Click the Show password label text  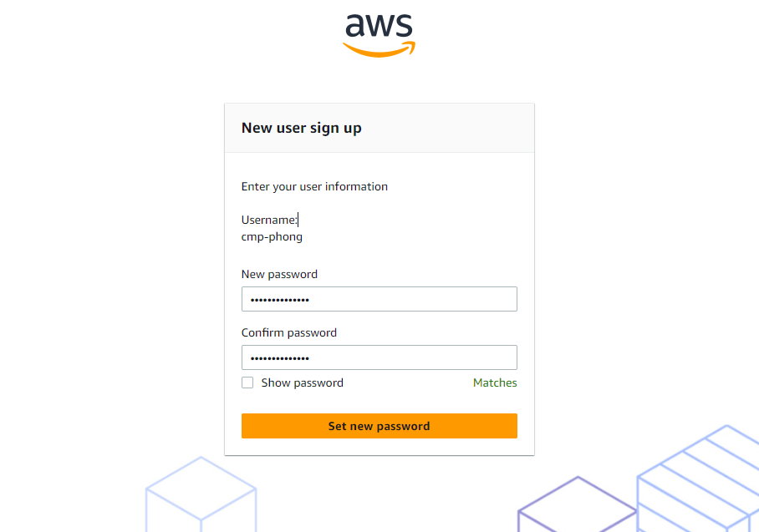tap(302, 383)
